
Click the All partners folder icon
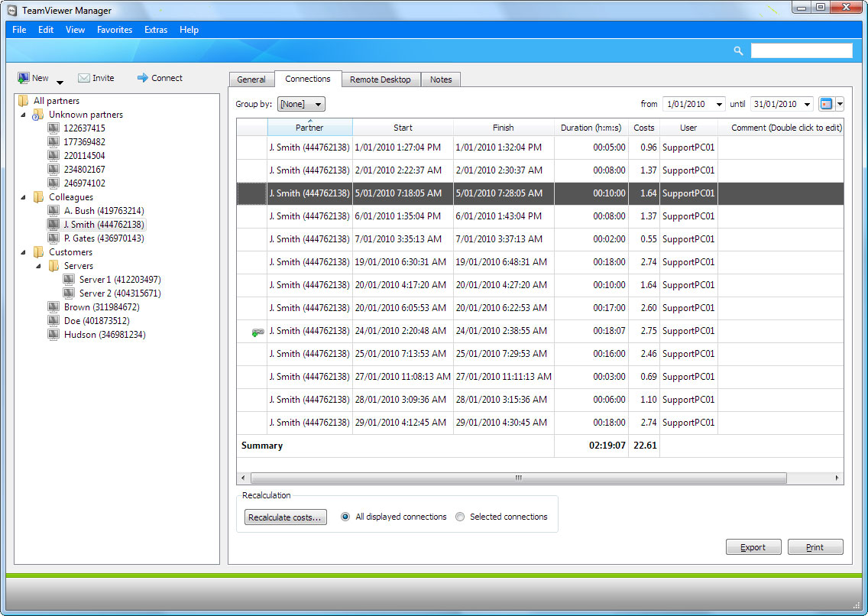[23, 101]
